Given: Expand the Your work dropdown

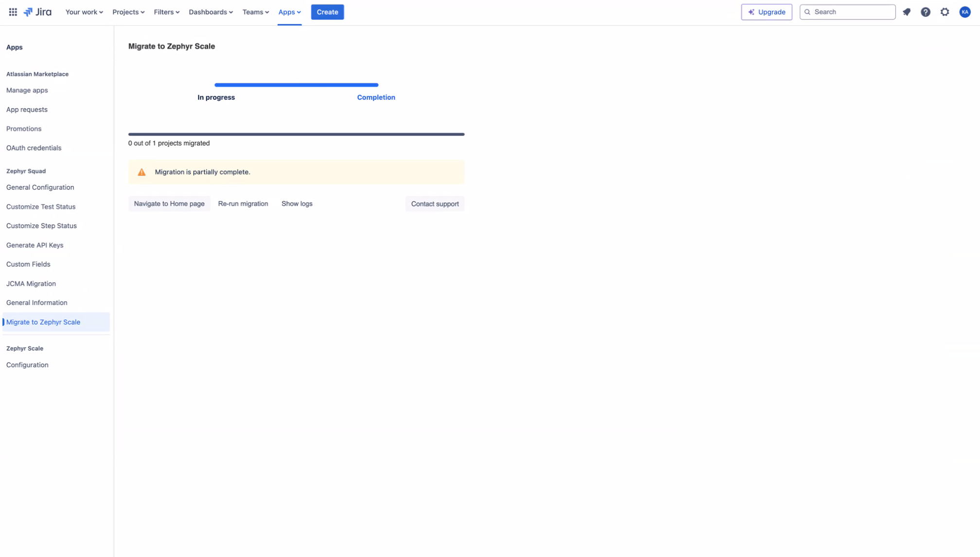Looking at the screenshot, I should pos(84,12).
